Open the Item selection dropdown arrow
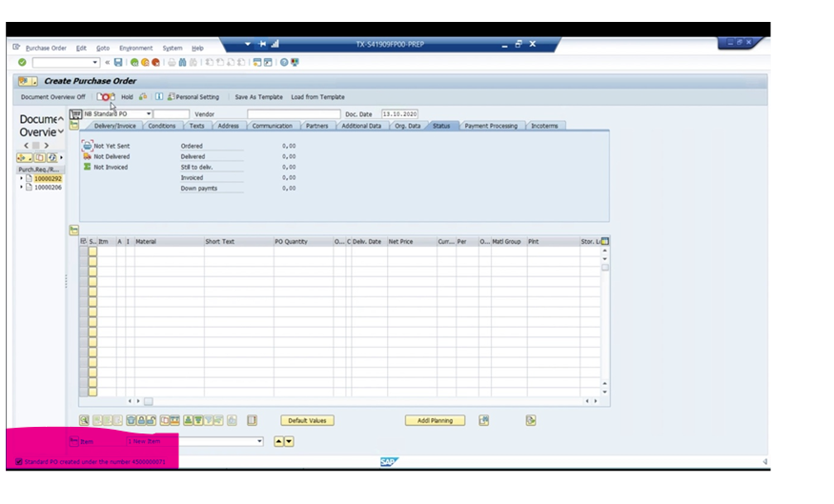This screenshot has width=834, height=504. (x=259, y=441)
